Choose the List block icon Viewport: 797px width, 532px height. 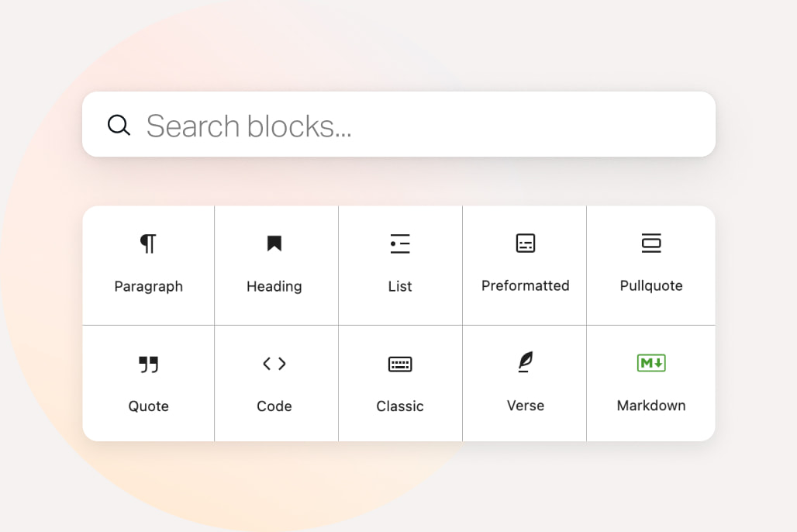click(400, 243)
